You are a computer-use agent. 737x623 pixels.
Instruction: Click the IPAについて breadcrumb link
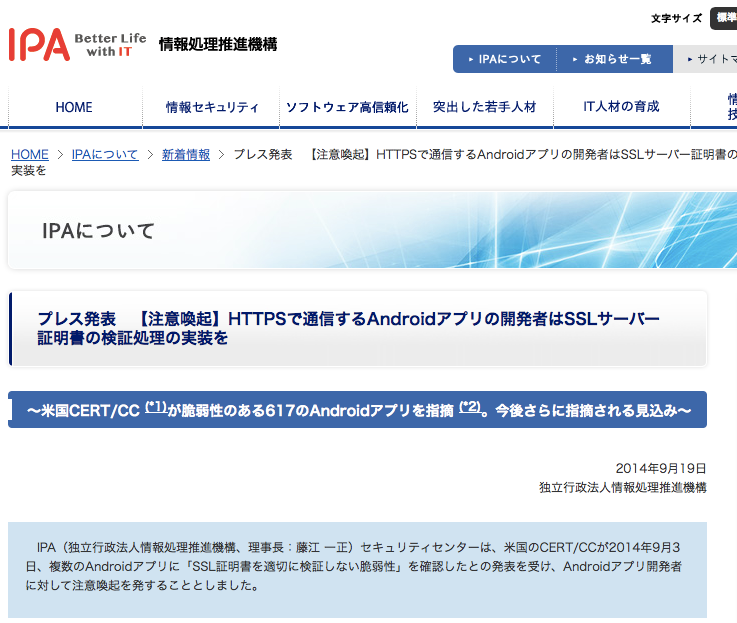(105, 154)
